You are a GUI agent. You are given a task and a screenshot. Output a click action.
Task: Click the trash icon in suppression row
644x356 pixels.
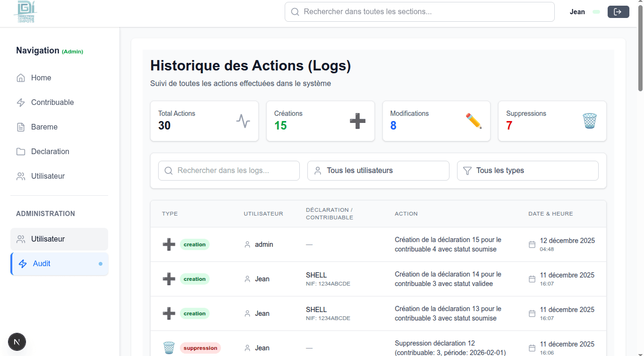[169, 348]
